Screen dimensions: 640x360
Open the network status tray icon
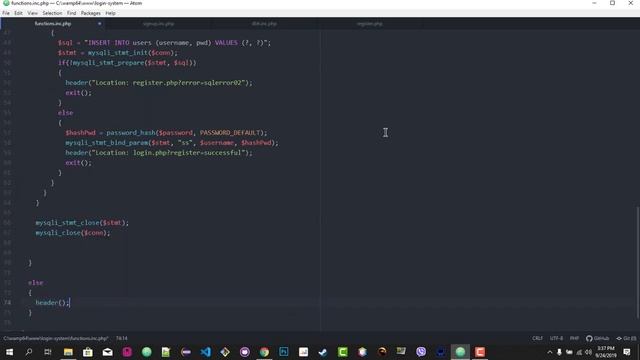pos(579,352)
